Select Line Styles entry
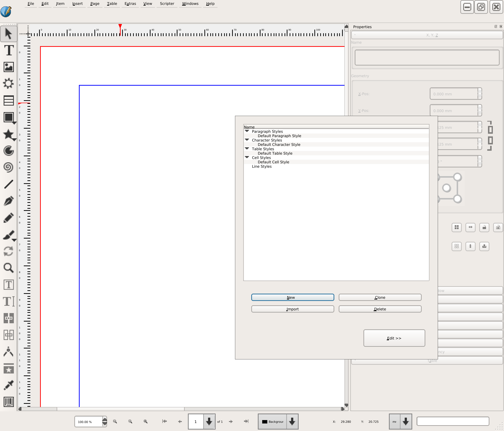 pyautogui.click(x=261, y=166)
